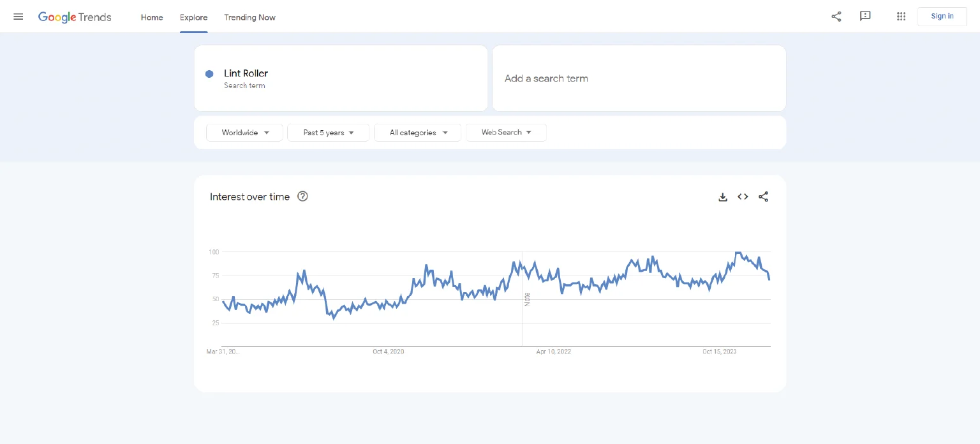
Task: Click the Note marker on the chart
Action: point(527,299)
